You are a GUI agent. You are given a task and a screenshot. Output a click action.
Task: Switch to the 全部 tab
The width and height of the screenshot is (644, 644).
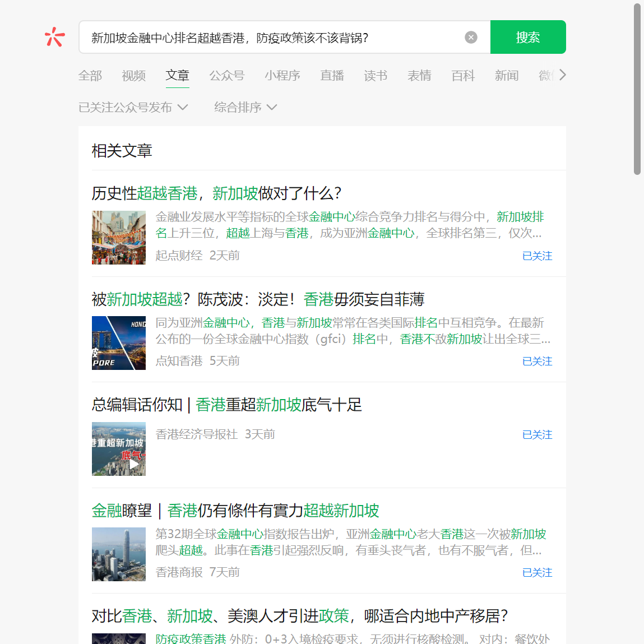pos(90,76)
